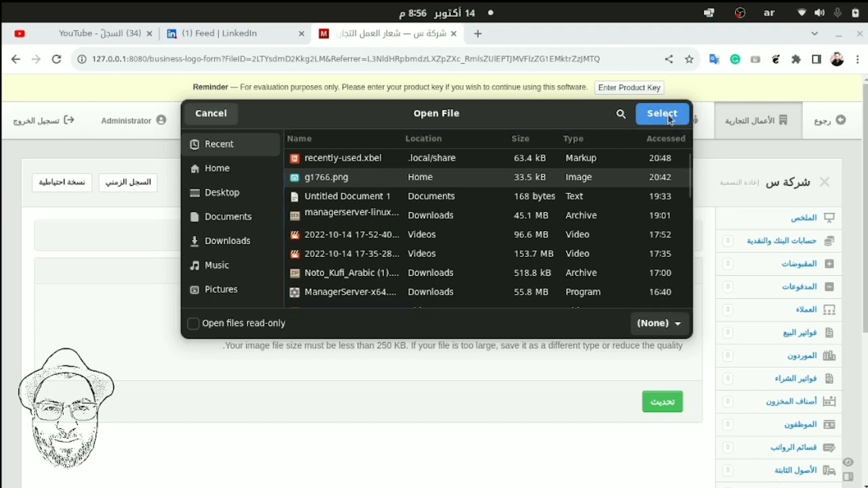Open الأعمال التجارية businesses tab

(x=757, y=121)
